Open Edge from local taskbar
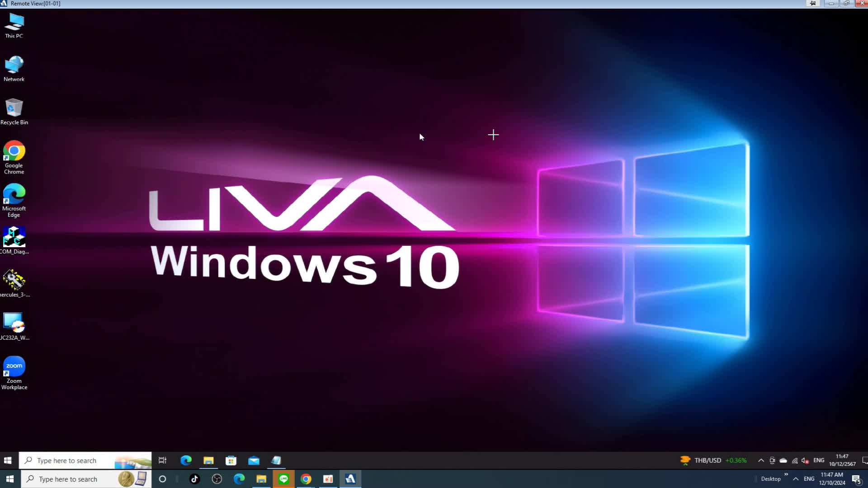Viewport: 868px width, 488px height. click(x=239, y=479)
